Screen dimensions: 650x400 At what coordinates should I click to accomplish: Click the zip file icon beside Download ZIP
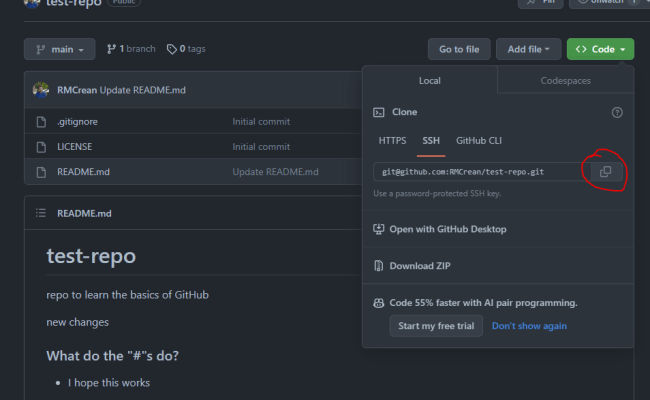click(378, 266)
